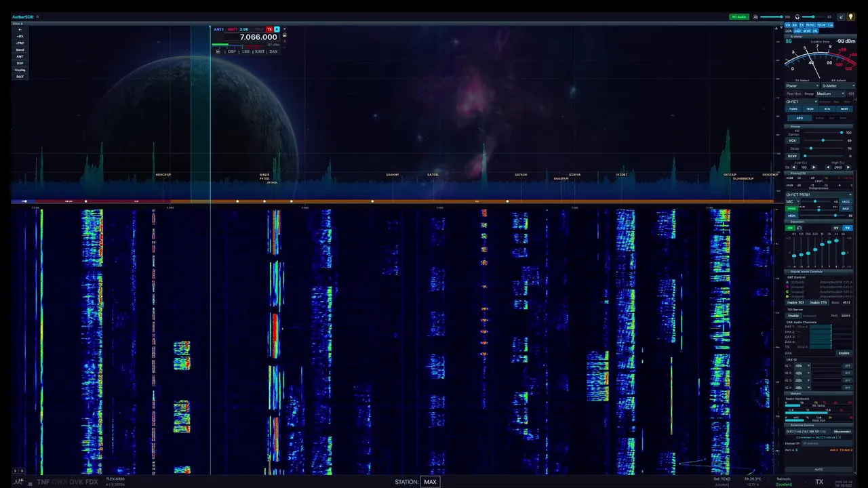
Task: Click the Enable TCI button
Action: pyautogui.click(x=795, y=302)
